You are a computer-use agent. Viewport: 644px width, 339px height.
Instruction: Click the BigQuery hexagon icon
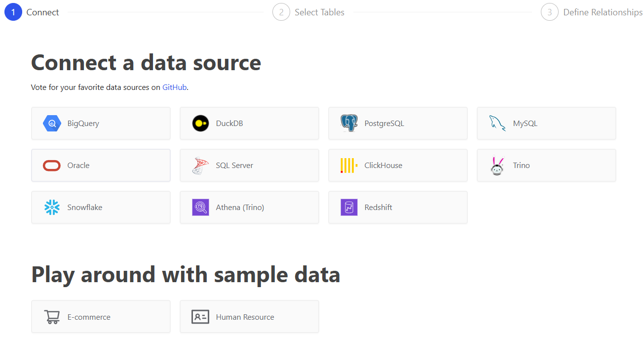(52, 124)
